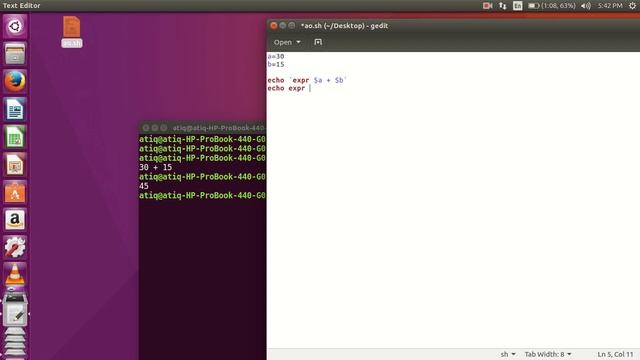Click the new document icon in gedit toolbar
The image size is (640, 360).
tap(318, 42)
